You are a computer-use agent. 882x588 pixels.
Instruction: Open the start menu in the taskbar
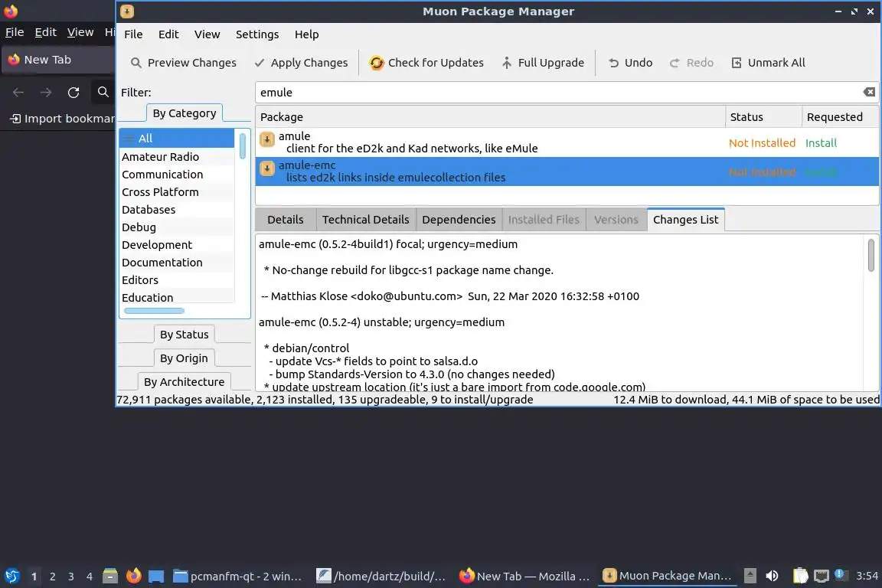(x=11, y=576)
